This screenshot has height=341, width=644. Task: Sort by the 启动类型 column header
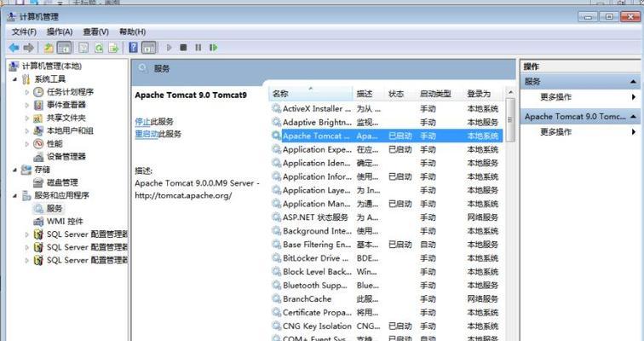pyautogui.click(x=440, y=94)
